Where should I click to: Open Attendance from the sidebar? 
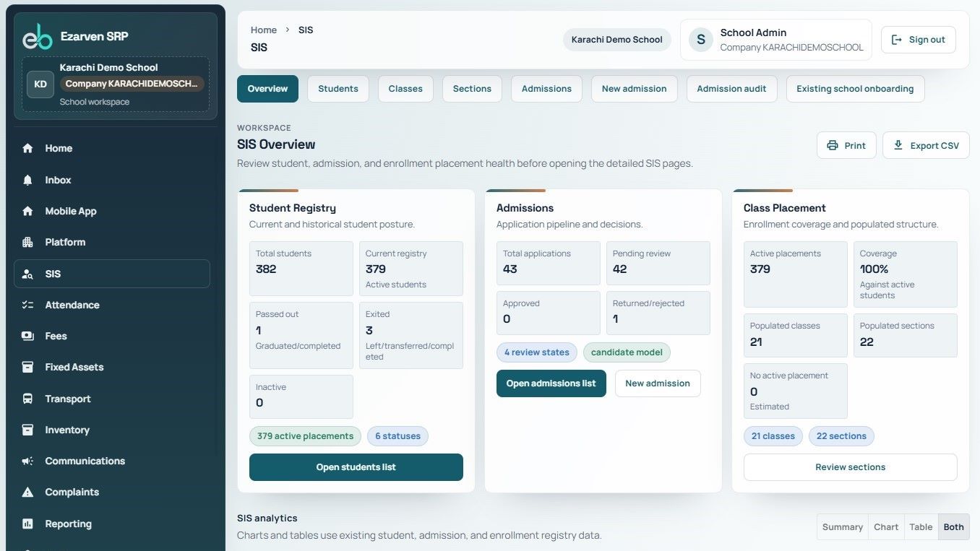[x=112, y=305]
